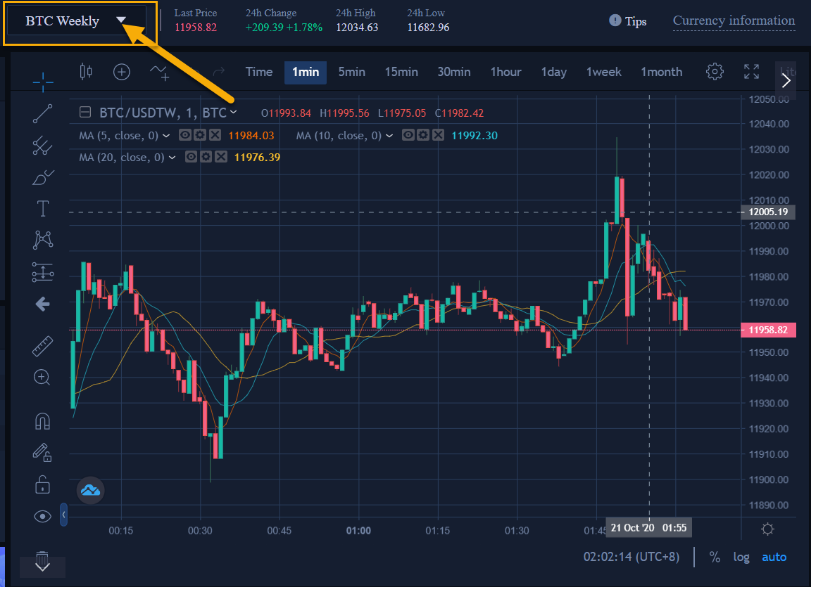813x589 pixels.
Task: Expand the BTC/USDTW symbol dropdown chevron
Action: coord(234,112)
